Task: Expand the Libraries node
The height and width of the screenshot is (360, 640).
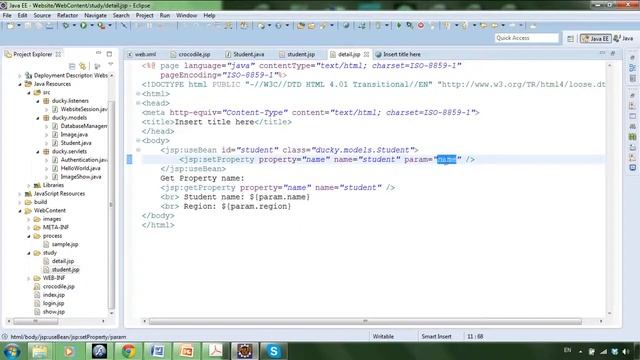Action: coord(29,185)
